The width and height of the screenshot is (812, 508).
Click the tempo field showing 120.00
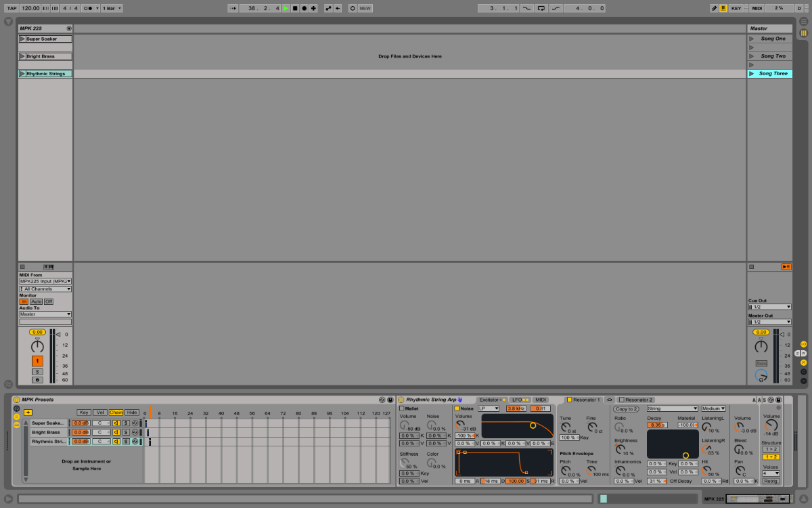[30, 8]
